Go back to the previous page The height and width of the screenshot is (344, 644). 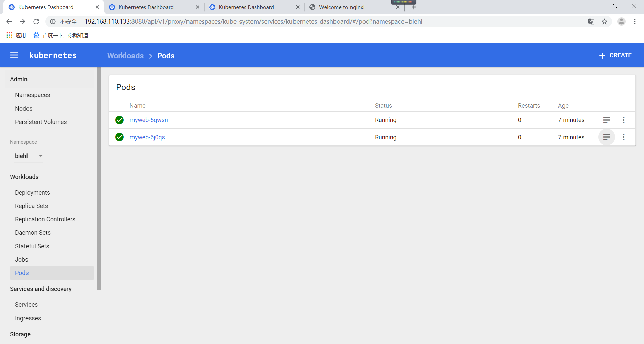pos(9,22)
